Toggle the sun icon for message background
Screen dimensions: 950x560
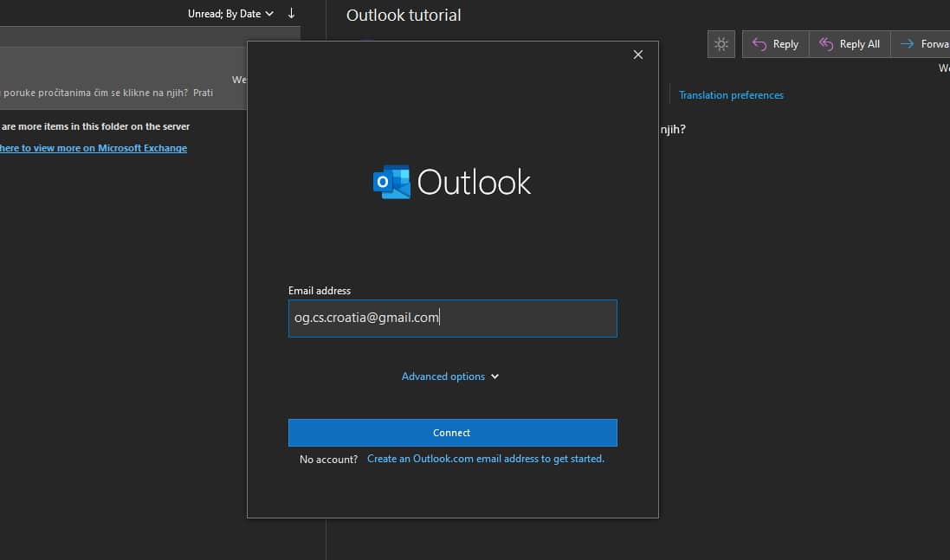[721, 44]
